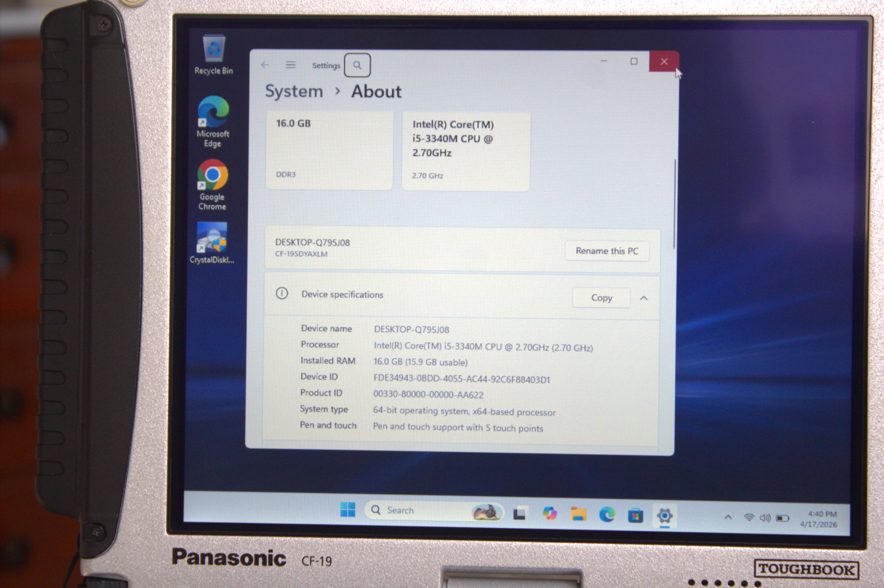This screenshot has height=588, width=884.
Task: Open the Settings hamburger navigation menu
Action: tap(291, 65)
